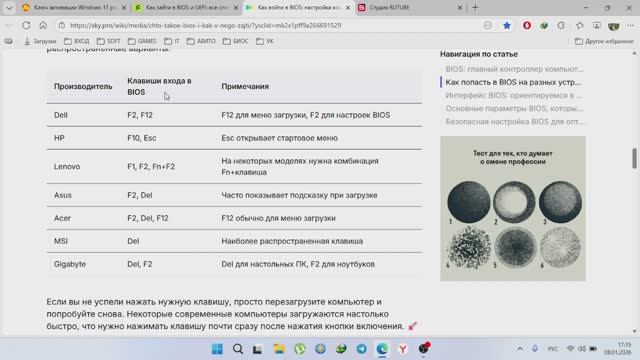
Task: Click the 'F2, Del, F12' Acer cell
Action: click(x=148, y=218)
